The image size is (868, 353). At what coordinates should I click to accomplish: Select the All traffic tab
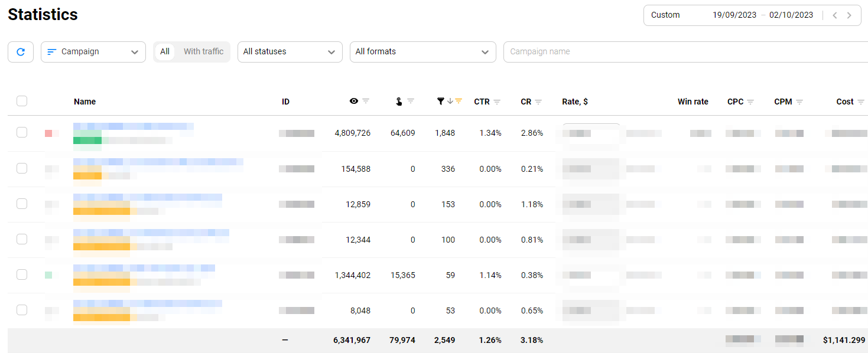(x=165, y=52)
